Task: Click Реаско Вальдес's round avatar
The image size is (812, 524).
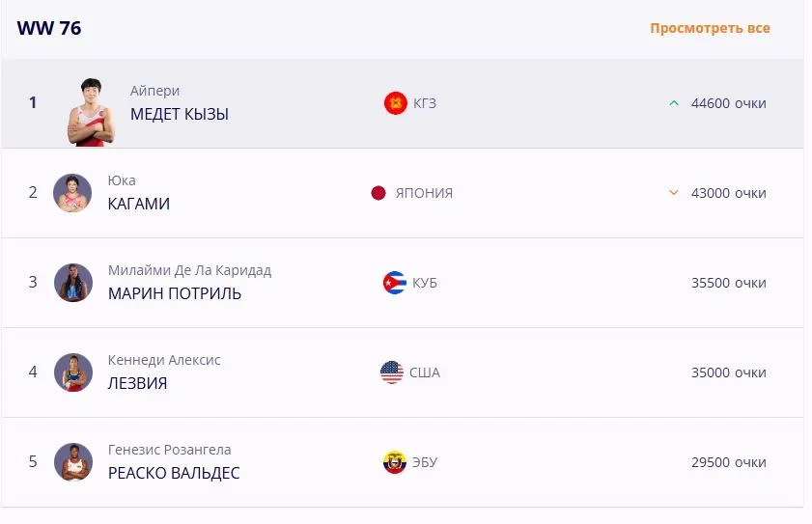Action: [x=72, y=462]
